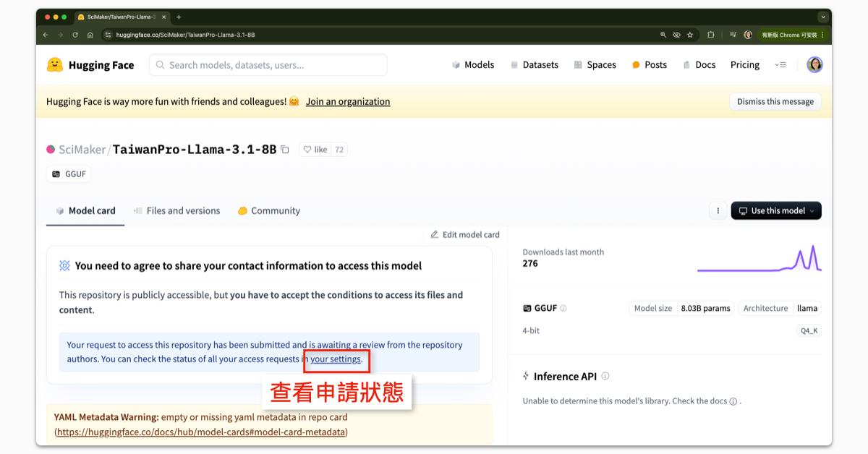This screenshot has height=454, width=868.
Task: Switch to the Model card tab
Action: (85, 211)
